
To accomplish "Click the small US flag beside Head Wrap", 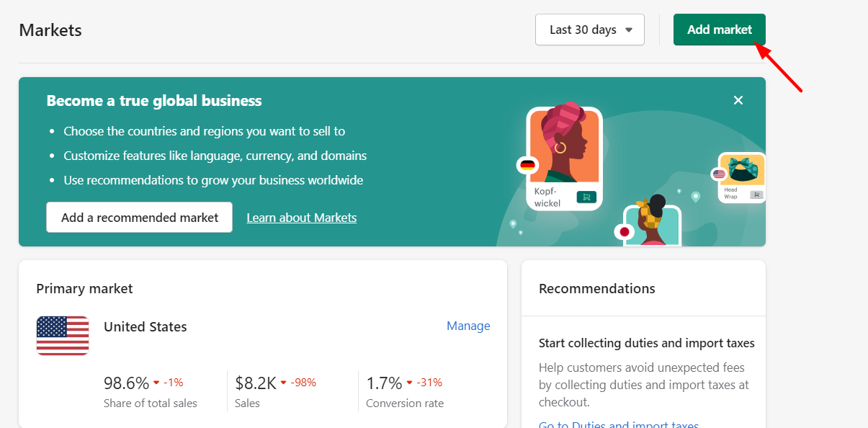I will point(718,174).
